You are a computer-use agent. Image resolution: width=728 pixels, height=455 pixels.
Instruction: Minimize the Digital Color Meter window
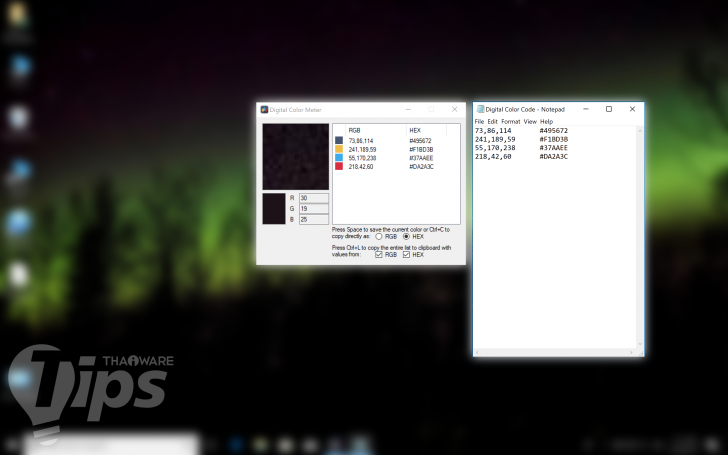pos(408,110)
